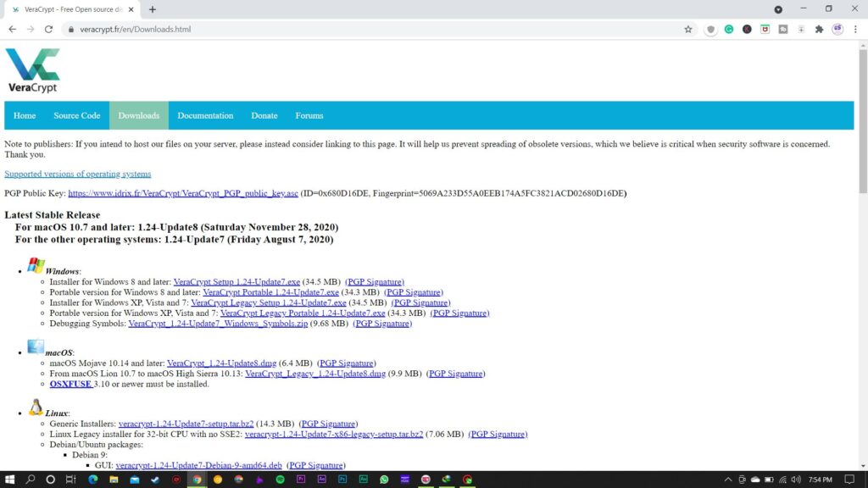Click the taskbar clock showing 7:54 PM
The image size is (868, 488).
click(x=820, y=480)
